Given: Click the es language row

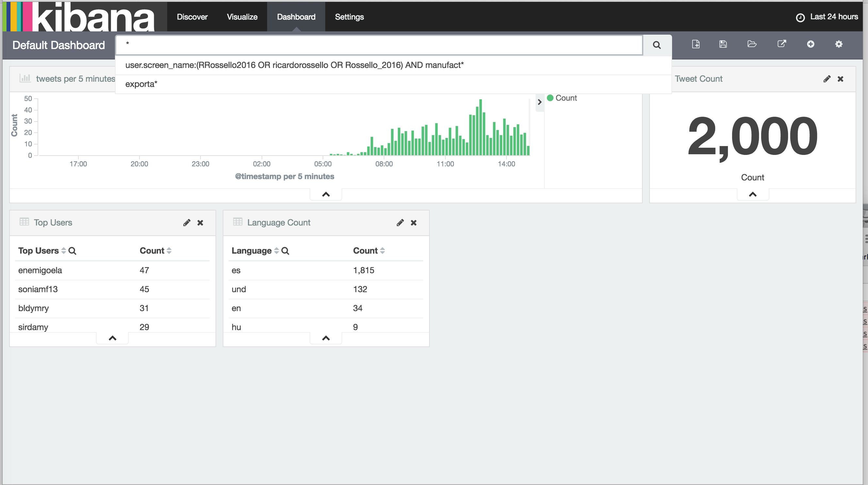Looking at the screenshot, I should pyautogui.click(x=326, y=270).
